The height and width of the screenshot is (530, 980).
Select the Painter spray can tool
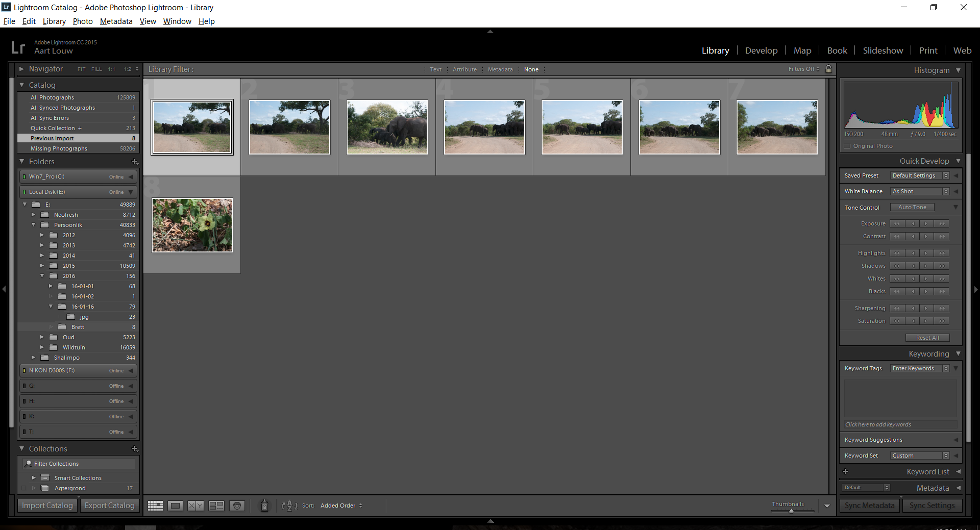click(x=264, y=506)
